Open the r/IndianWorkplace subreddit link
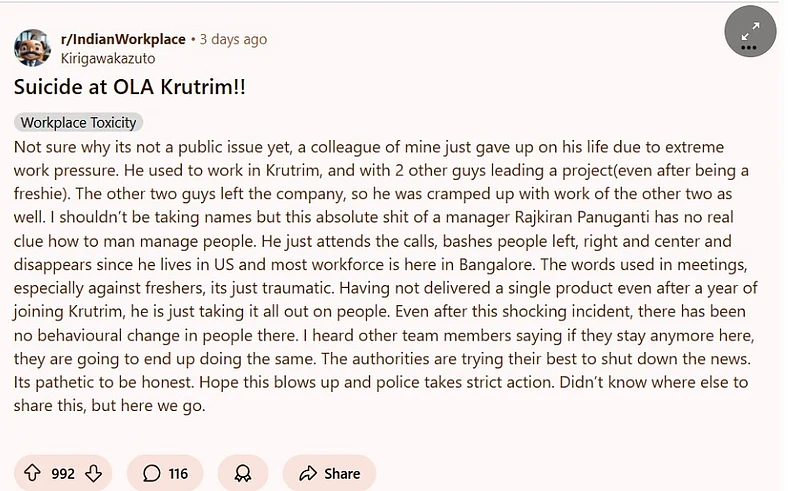Screen dimensions: 801x491 click(123, 39)
